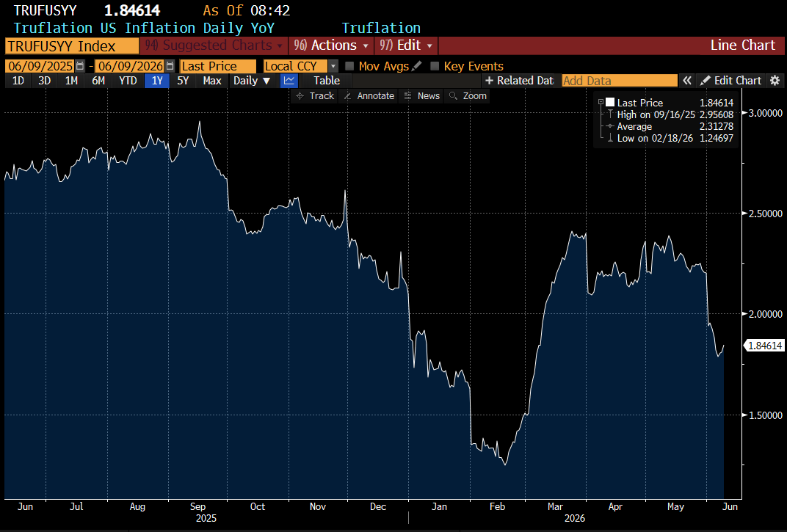Click the Add Data input field
Viewport: 787px width, 532px height.
pyautogui.click(x=620, y=80)
